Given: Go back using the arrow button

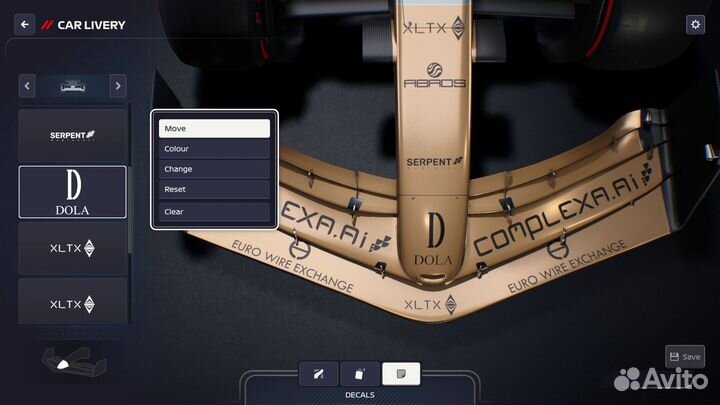Looking at the screenshot, I should tap(24, 25).
